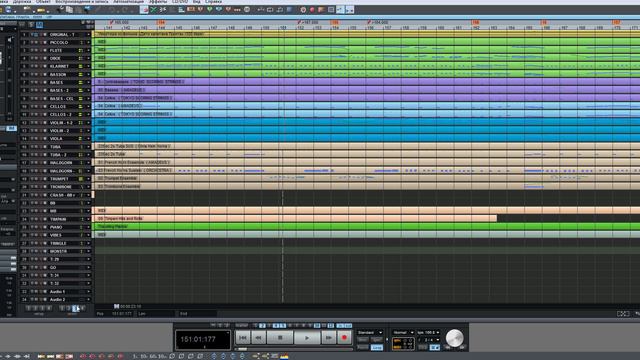Screen dimensions: 640x360
Task: Click the copy pages icon in top toolbar
Action: coord(69,10)
